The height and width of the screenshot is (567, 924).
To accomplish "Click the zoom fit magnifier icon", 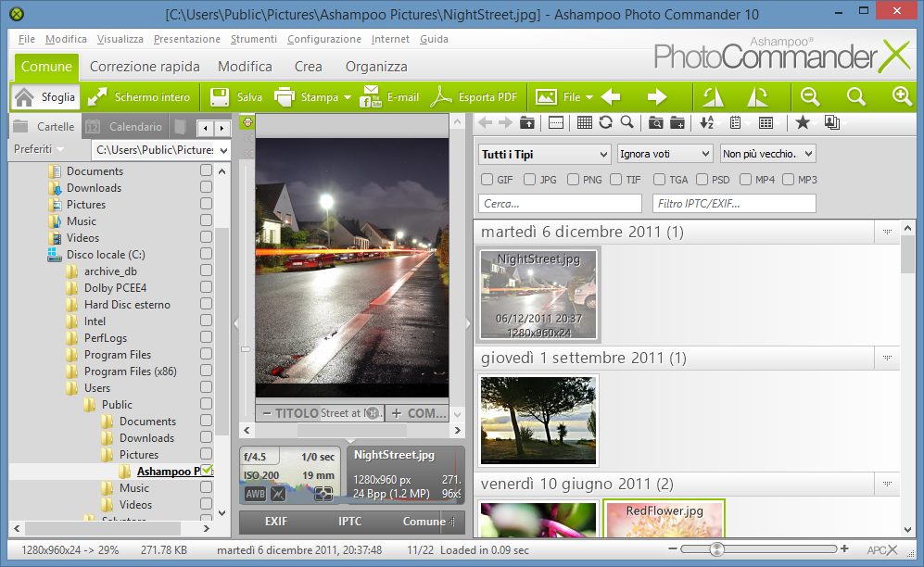I will point(855,96).
